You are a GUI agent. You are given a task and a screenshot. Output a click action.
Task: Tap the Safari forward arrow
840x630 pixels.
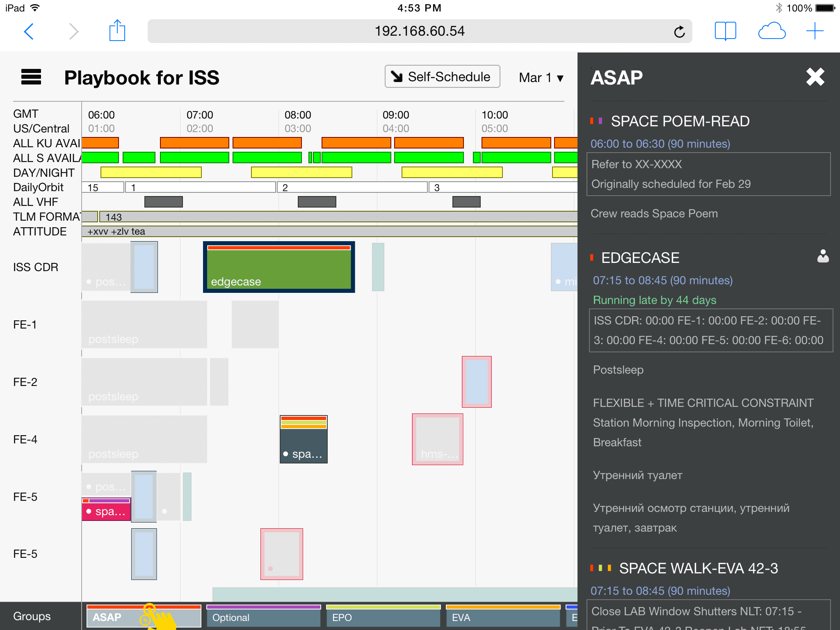[x=73, y=31]
